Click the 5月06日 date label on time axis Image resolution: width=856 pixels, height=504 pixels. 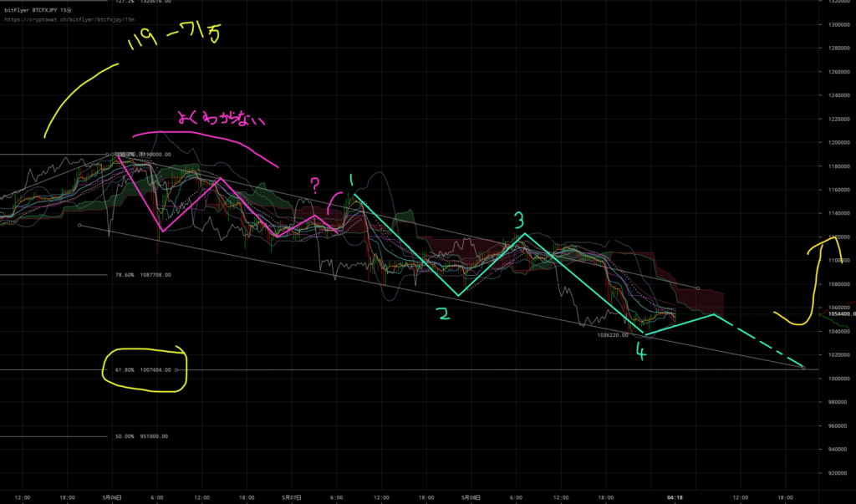point(112,498)
